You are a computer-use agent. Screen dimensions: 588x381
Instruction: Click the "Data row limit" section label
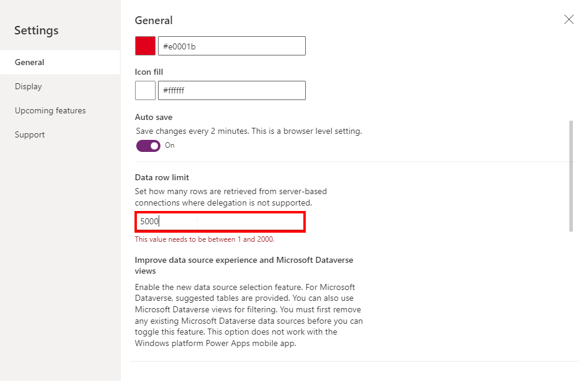click(x=162, y=177)
